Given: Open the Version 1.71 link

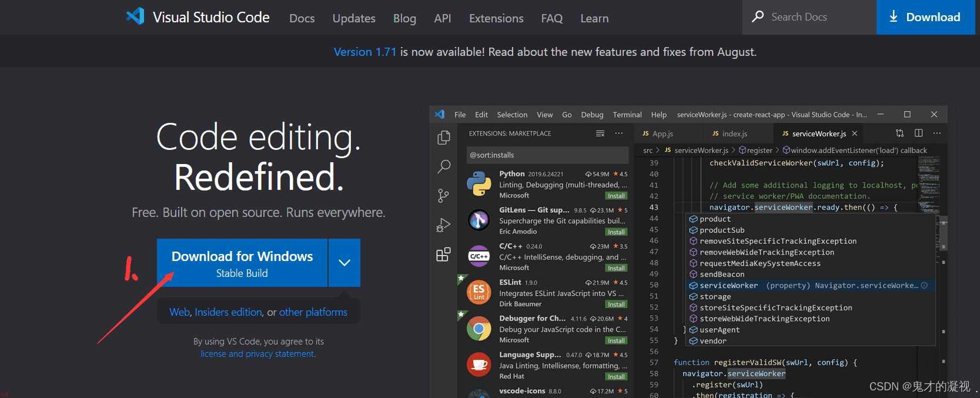Looking at the screenshot, I should 365,52.
